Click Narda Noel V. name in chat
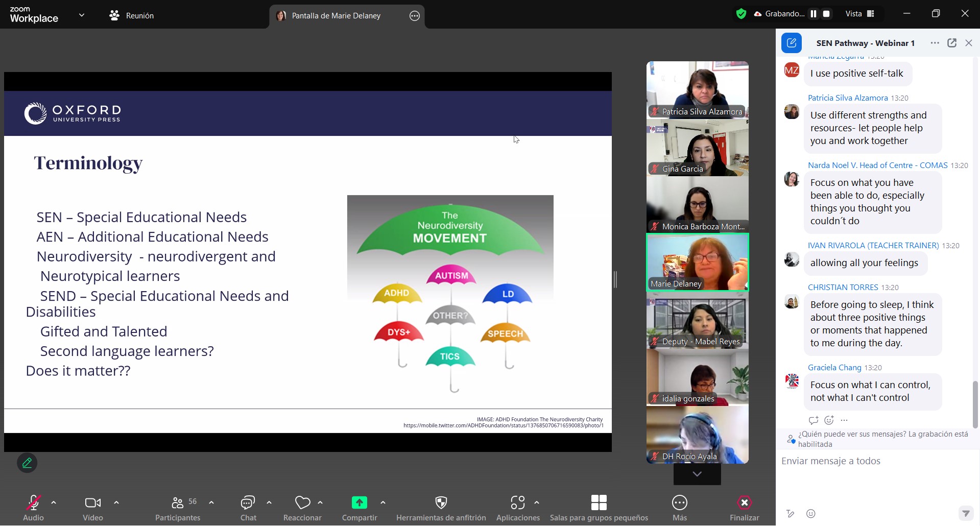Viewport: 980px width, 526px height. click(877, 165)
